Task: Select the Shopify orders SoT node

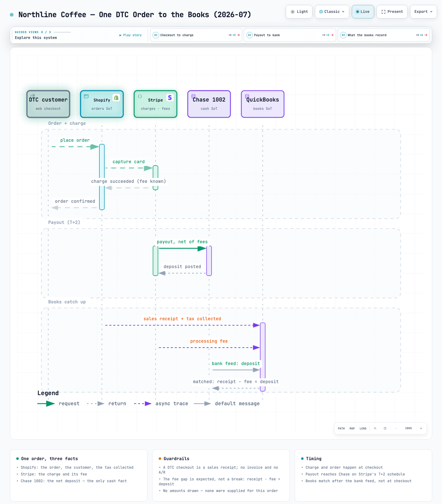Action: (x=102, y=104)
